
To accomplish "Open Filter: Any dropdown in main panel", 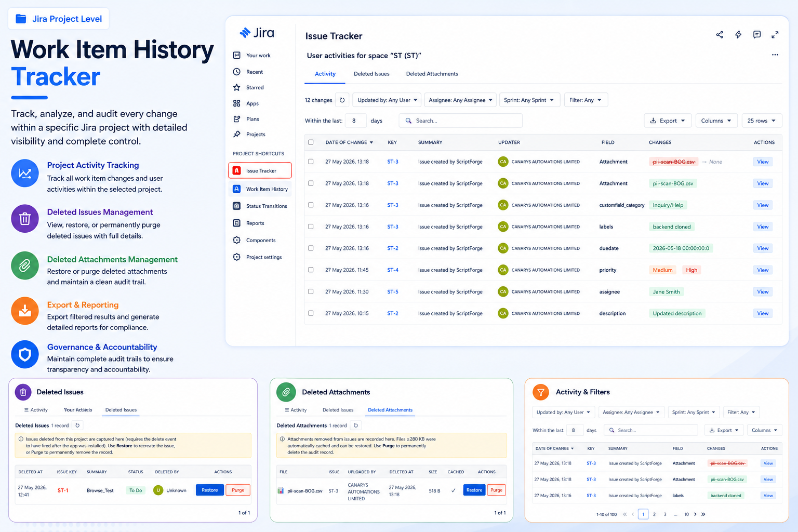I will (586, 100).
